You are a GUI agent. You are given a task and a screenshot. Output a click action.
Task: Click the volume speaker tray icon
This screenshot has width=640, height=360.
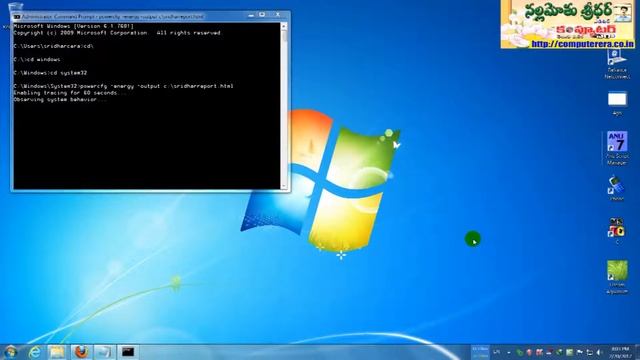[x=600, y=352]
